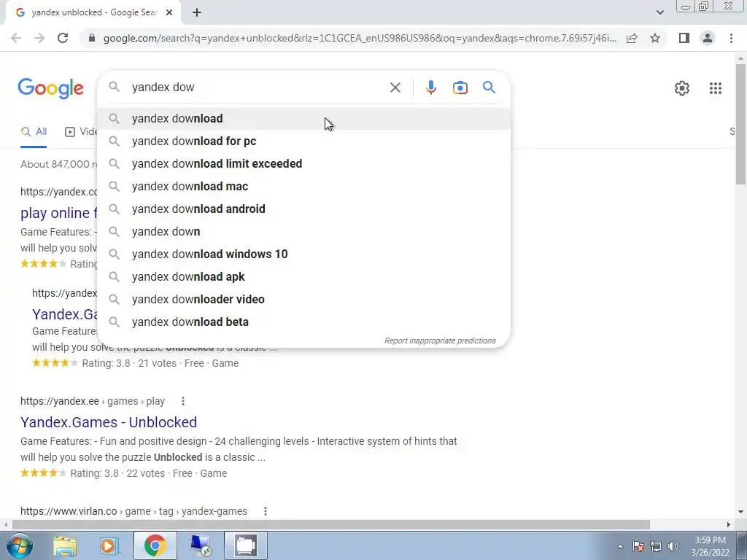Search by image with the camera icon
Viewport: 747px width, 560px height.
(460, 87)
